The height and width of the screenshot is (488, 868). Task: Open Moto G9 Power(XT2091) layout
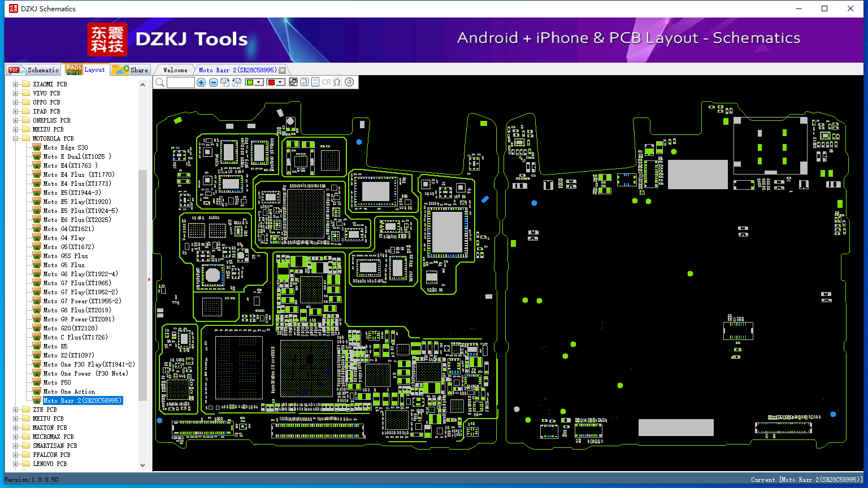click(79, 319)
